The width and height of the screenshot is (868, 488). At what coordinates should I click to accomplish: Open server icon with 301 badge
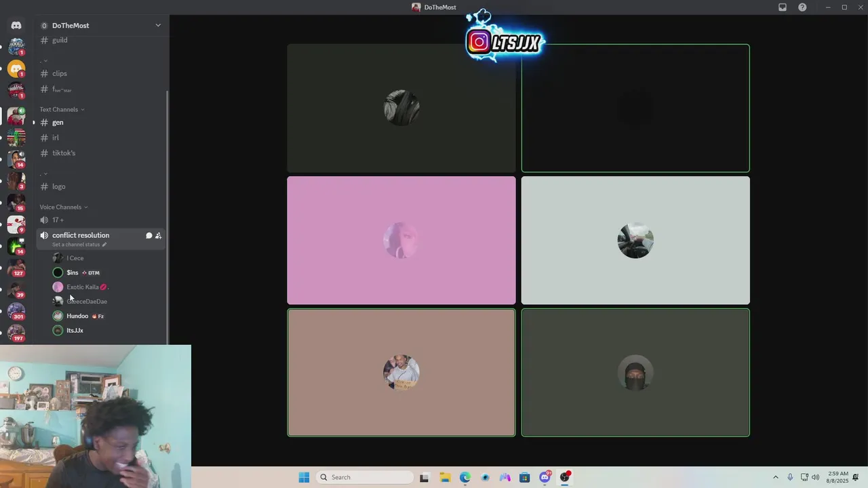(x=16, y=311)
